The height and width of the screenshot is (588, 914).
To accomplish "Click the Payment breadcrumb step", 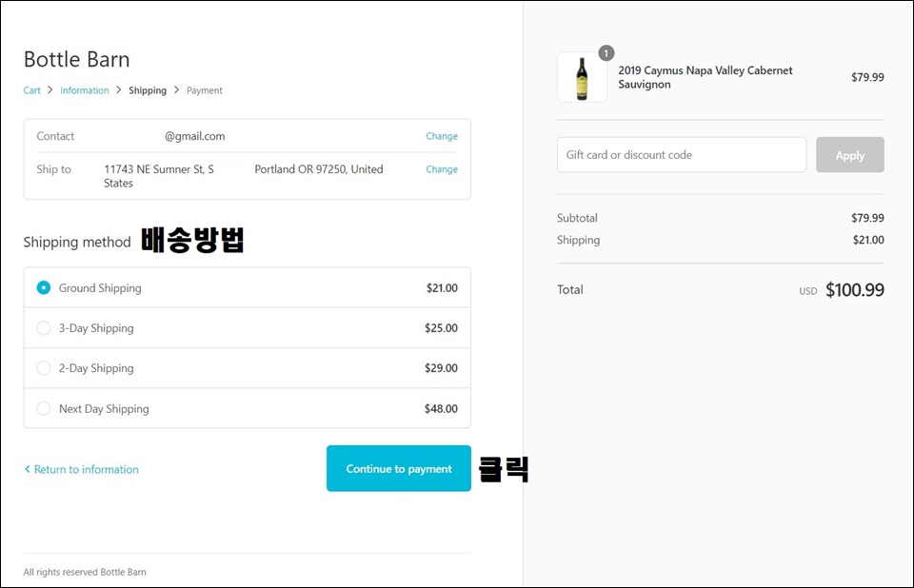I will (205, 90).
